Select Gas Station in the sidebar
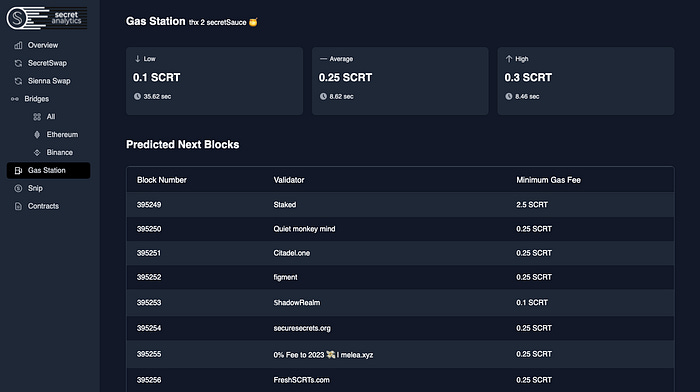The height and width of the screenshot is (392, 700). pos(48,170)
